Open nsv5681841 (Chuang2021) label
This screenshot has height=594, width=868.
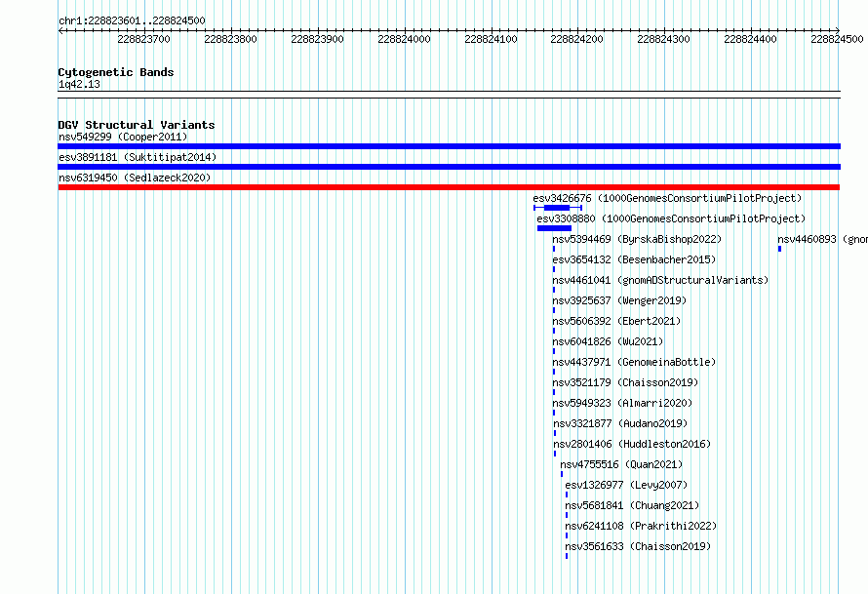click(632, 505)
